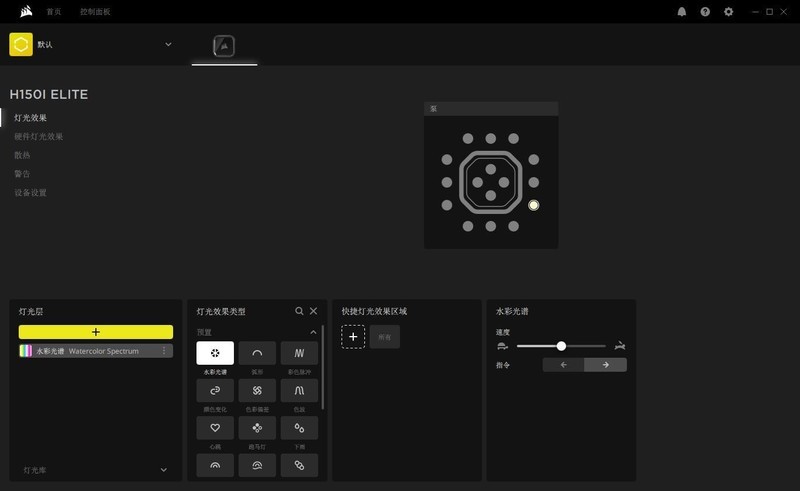Select the 色波 color wave effect

click(x=299, y=390)
